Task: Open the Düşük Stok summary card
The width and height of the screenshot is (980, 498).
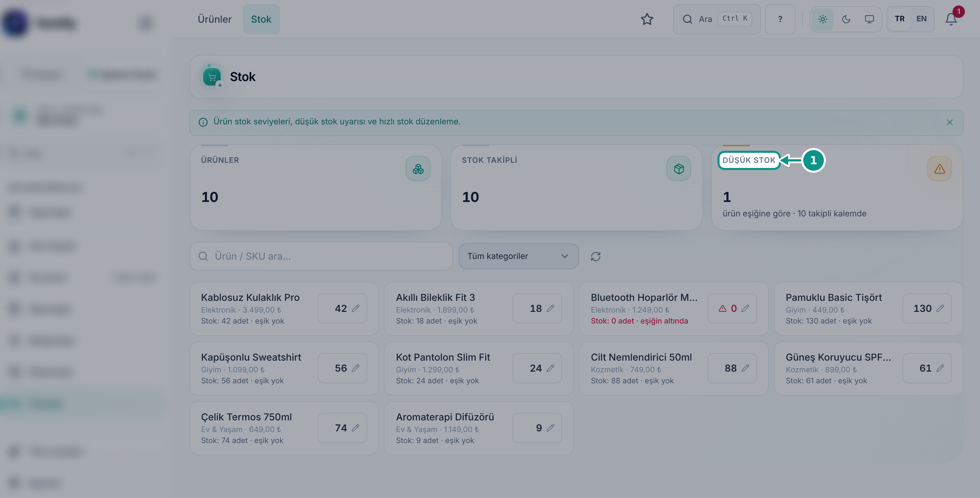Action: click(837, 187)
